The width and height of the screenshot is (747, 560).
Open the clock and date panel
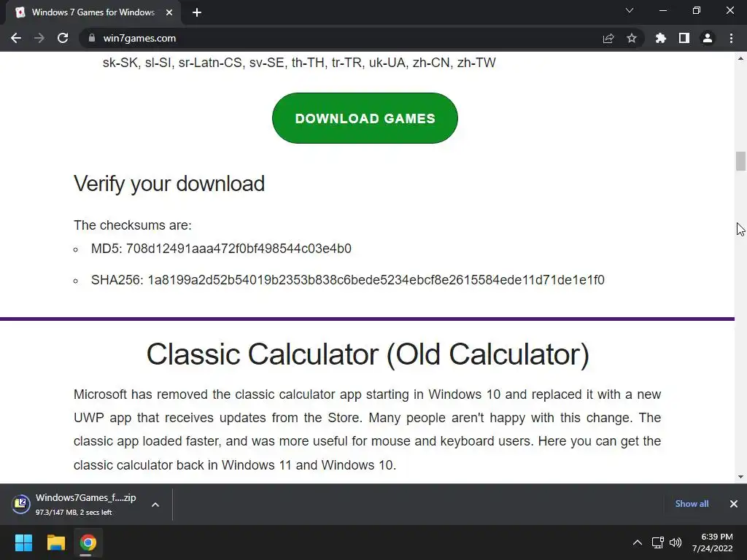712,542
